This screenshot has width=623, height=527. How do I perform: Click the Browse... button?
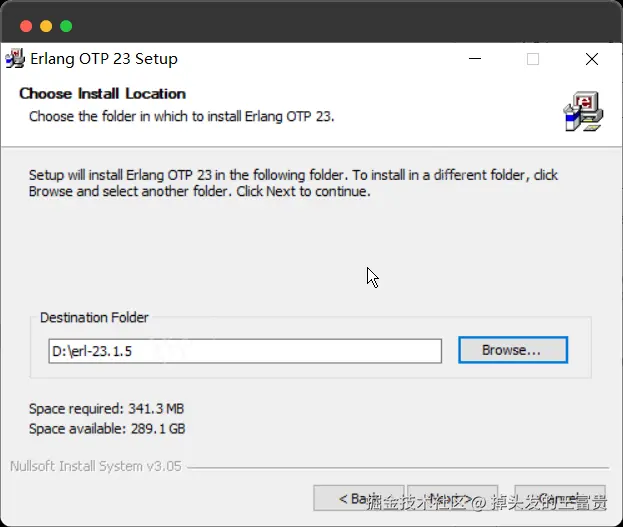tap(513, 350)
